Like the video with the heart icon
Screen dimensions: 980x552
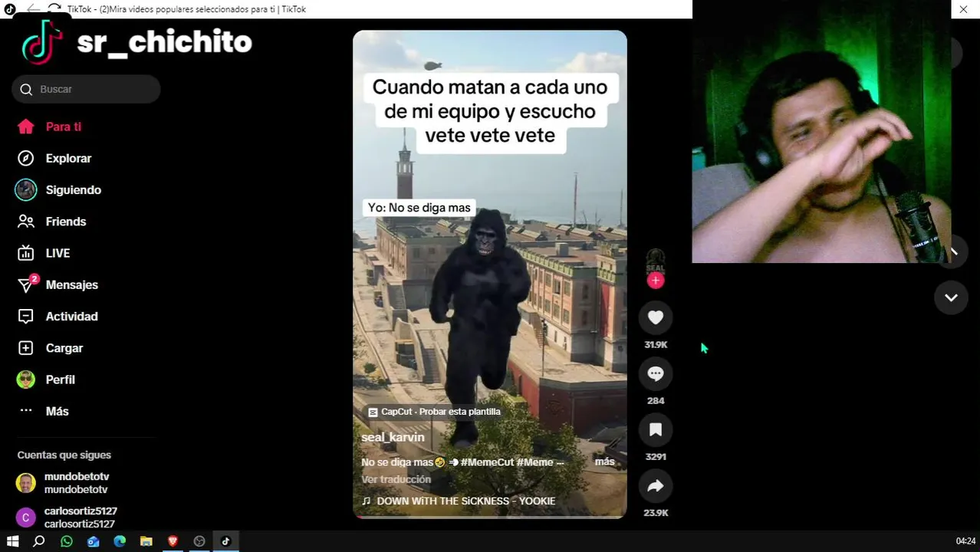pyautogui.click(x=656, y=317)
